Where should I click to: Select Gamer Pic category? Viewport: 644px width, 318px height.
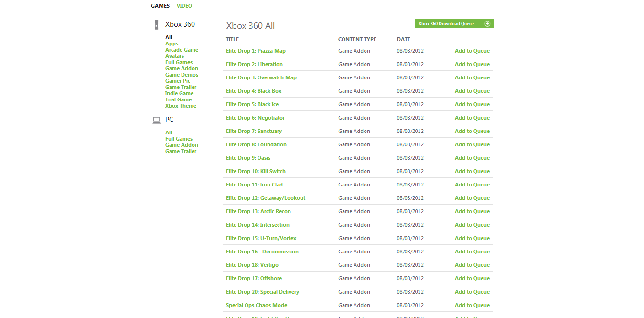click(x=178, y=81)
